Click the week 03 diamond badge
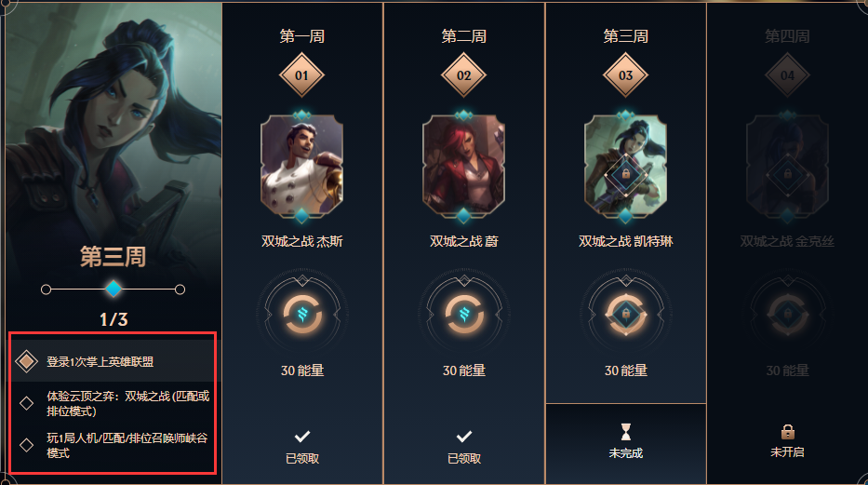The image size is (868, 485). [625, 75]
